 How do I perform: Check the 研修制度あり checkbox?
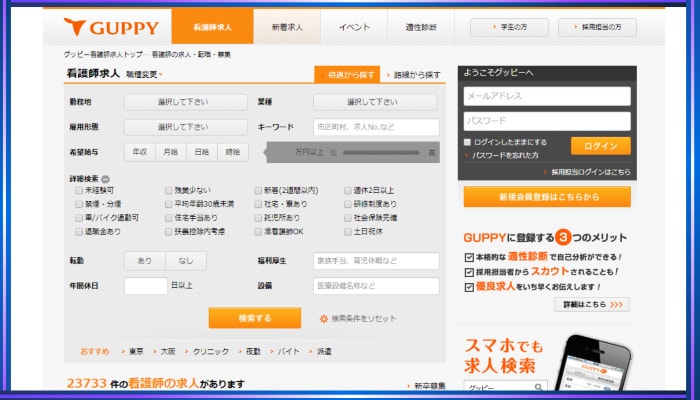[348, 204]
